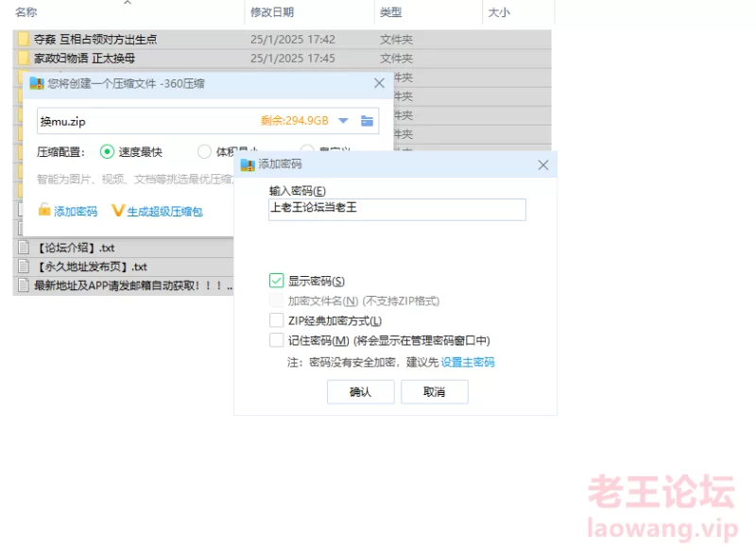Click the 确认 button in password dialog
The width and height of the screenshot is (756, 551).
coord(361,392)
